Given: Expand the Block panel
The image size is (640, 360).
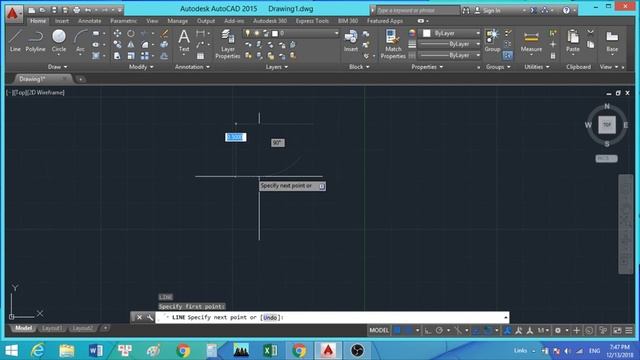Looking at the screenshot, I should (x=359, y=67).
